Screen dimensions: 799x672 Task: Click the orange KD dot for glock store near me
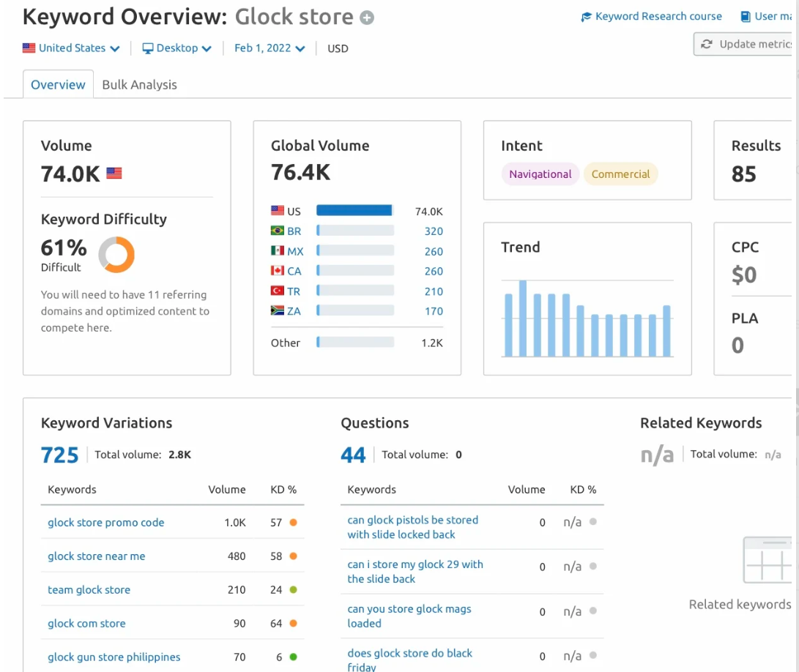[294, 556]
